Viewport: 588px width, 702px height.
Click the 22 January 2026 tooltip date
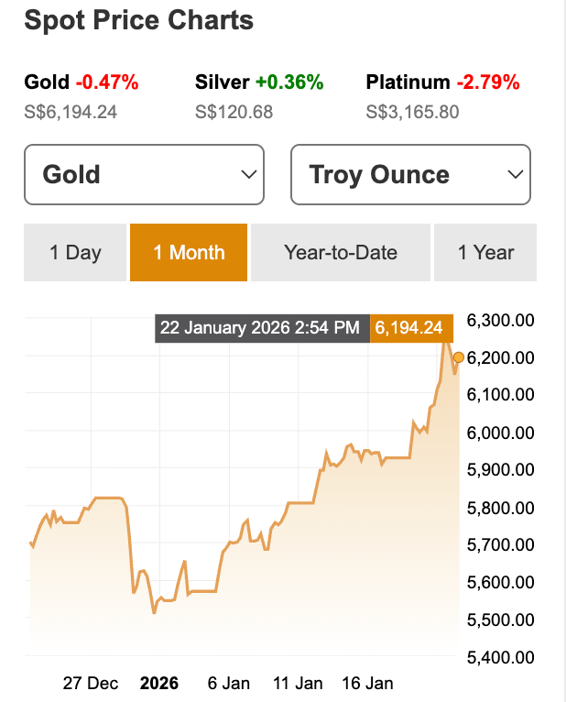259,328
